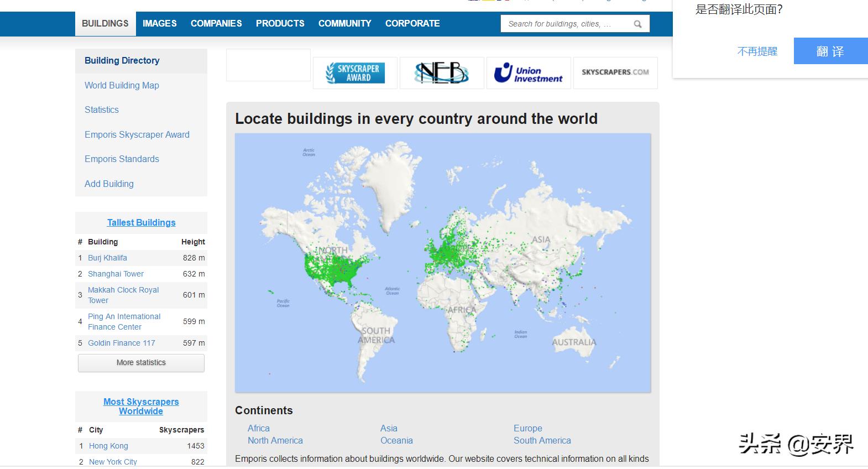Click inside the building search field

(x=564, y=24)
